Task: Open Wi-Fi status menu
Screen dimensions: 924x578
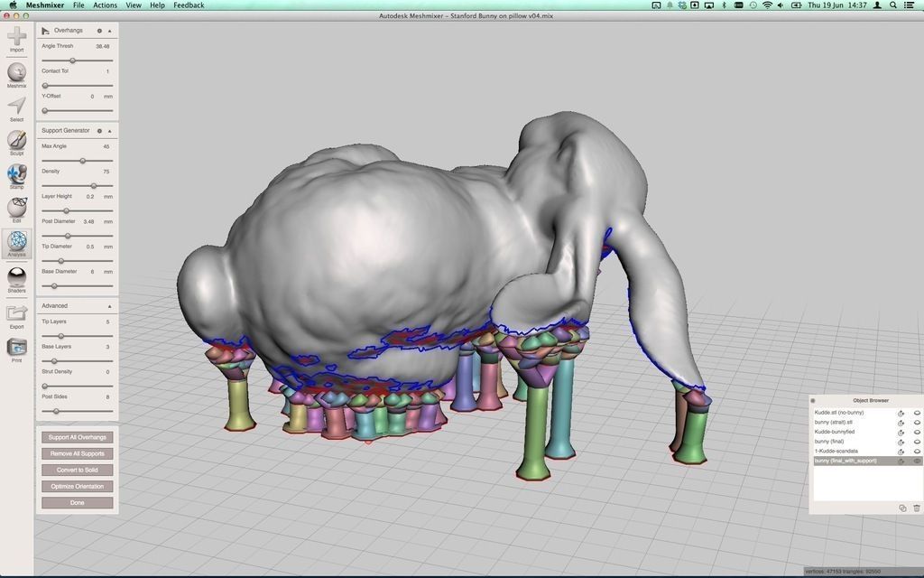Action: (x=767, y=5)
